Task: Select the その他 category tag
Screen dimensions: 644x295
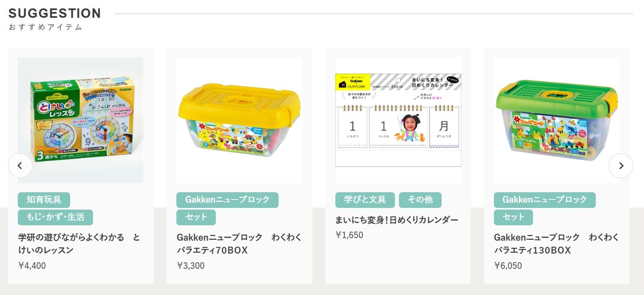Action: (x=420, y=200)
